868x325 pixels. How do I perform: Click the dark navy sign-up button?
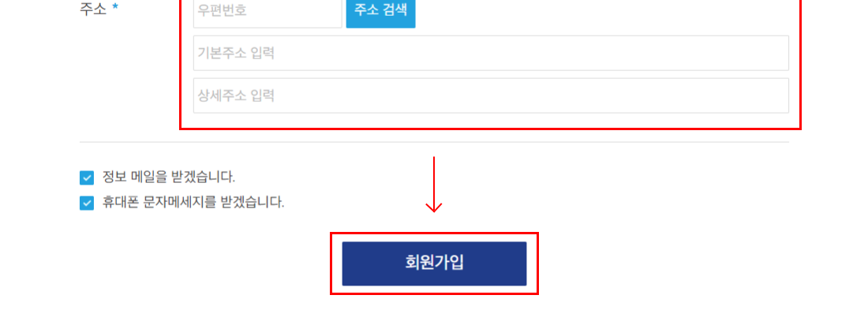click(434, 263)
